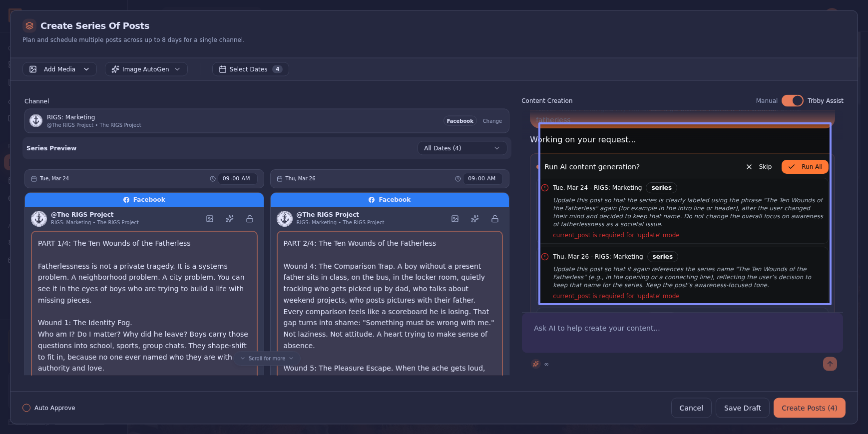Select the Facebook tab on Mar 26 post
The width and height of the screenshot is (868, 434).
390,200
